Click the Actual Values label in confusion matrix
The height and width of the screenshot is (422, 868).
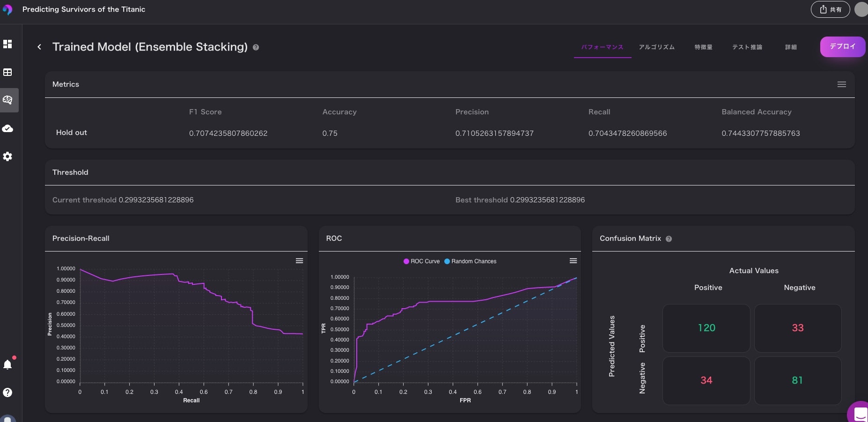(x=754, y=271)
